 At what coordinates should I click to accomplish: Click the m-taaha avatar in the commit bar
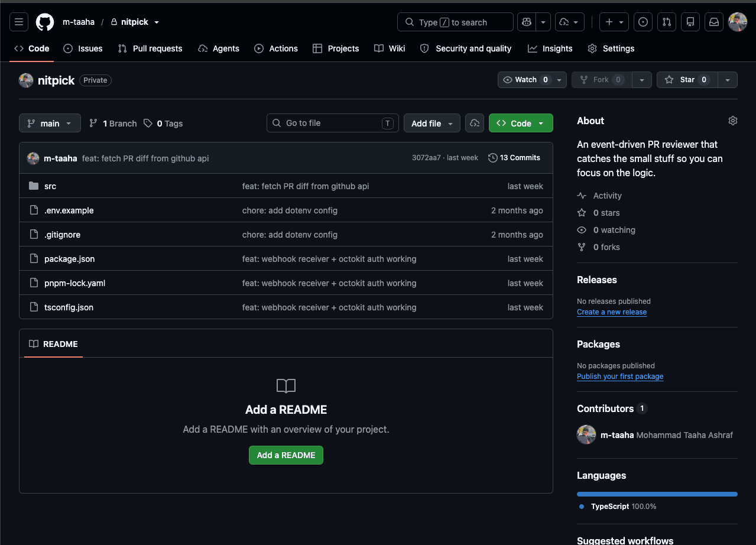pos(33,158)
